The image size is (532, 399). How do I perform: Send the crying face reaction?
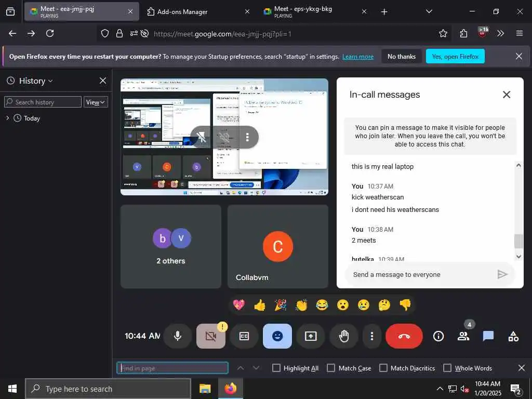364,304
